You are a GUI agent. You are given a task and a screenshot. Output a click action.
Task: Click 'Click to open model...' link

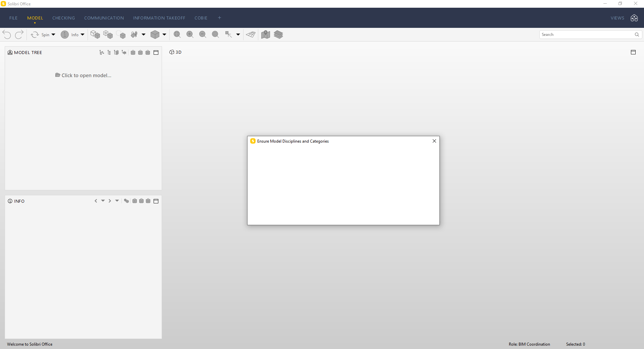(83, 76)
